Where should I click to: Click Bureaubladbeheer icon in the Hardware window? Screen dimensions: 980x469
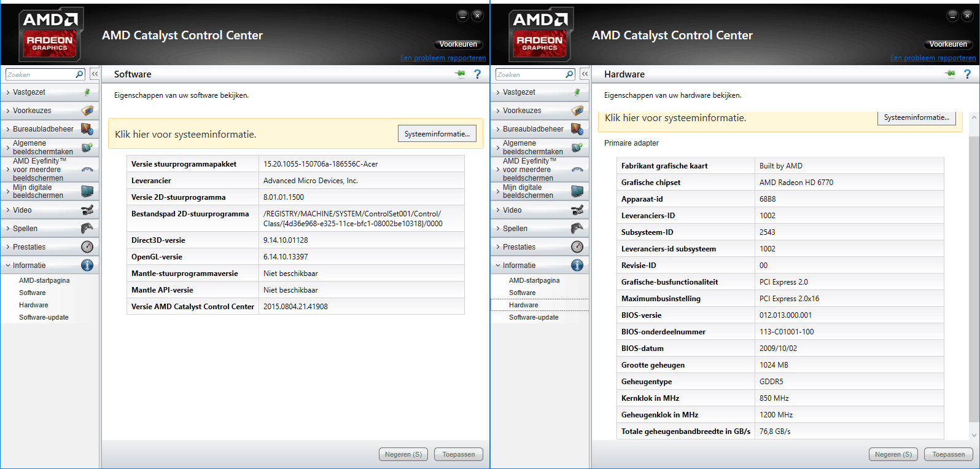(577, 129)
